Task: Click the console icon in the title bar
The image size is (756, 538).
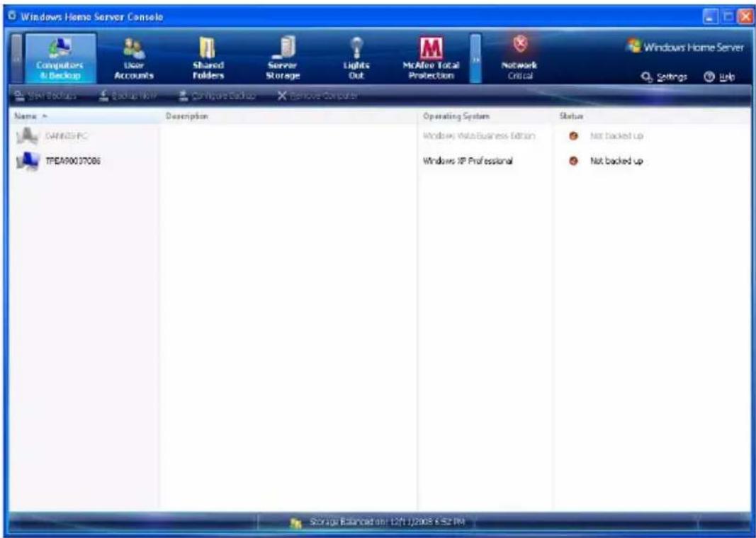Action: pyautogui.click(x=13, y=17)
